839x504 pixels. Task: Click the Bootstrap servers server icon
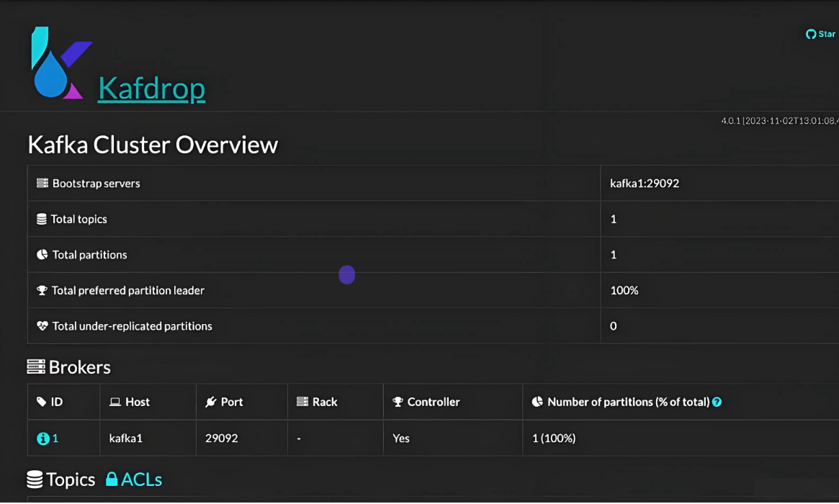click(x=42, y=183)
